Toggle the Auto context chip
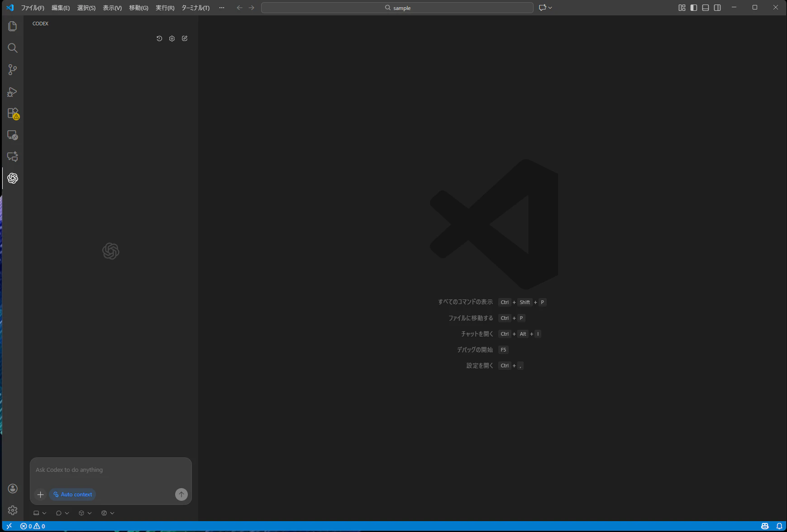This screenshot has height=532, width=787. click(x=73, y=494)
